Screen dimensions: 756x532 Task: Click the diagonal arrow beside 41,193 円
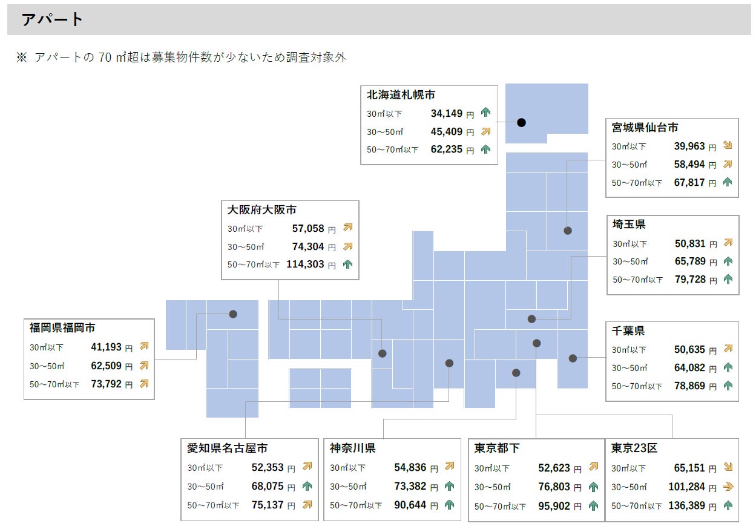(x=144, y=347)
